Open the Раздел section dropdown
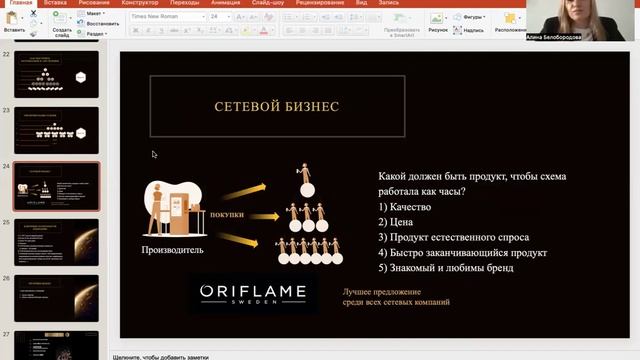Screen dimensions: 640x360 tap(93, 33)
